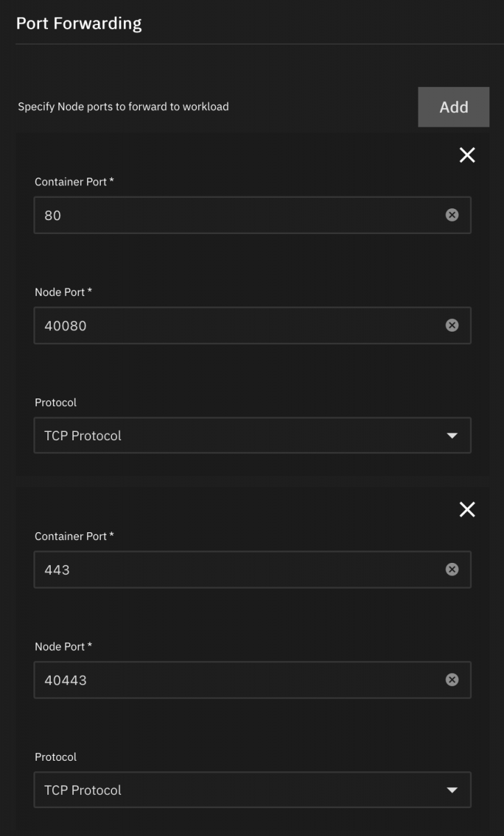
Task: Click the Protocol label in second entry
Action: 56,757
